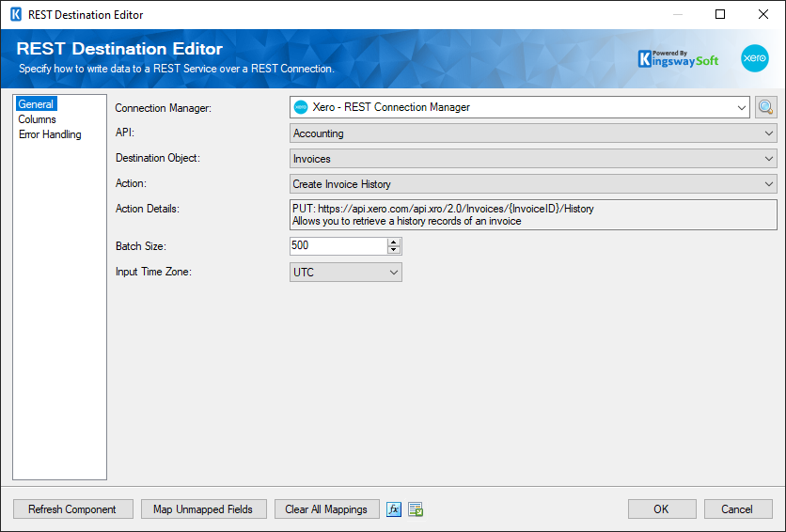The height and width of the screenshot is (532, 786).
Task: Open the connection manager search icon
Action: pos(765,107)
